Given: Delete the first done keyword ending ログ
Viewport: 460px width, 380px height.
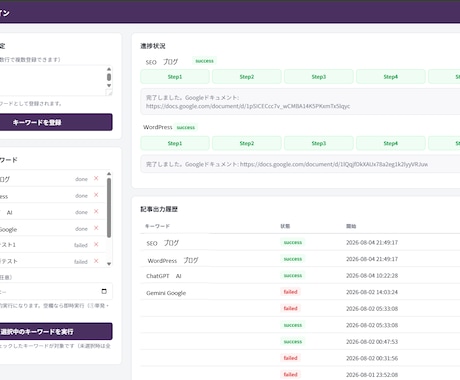Looking at the screenshot, I should click(96, 178).
